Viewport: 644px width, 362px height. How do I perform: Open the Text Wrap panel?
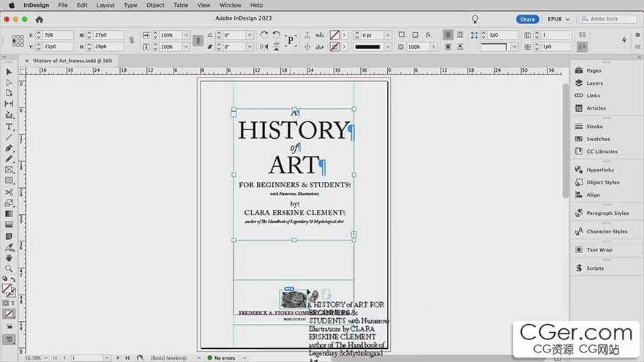599,249
